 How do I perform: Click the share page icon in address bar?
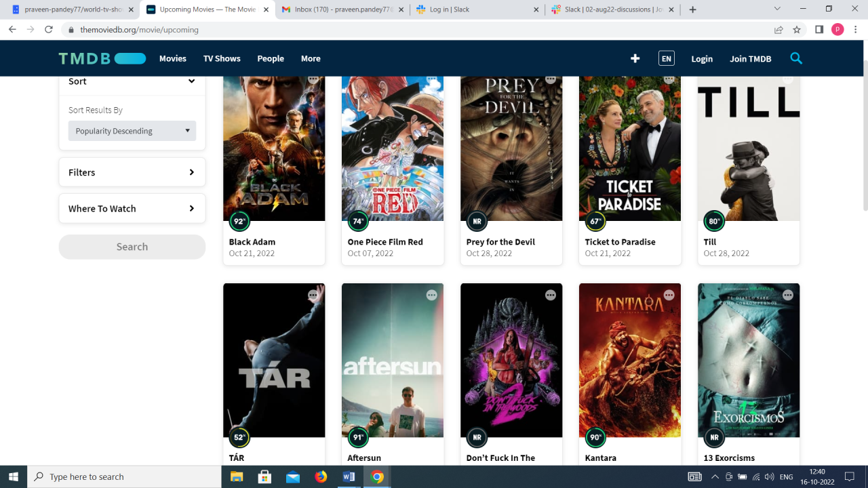[778, 30]
